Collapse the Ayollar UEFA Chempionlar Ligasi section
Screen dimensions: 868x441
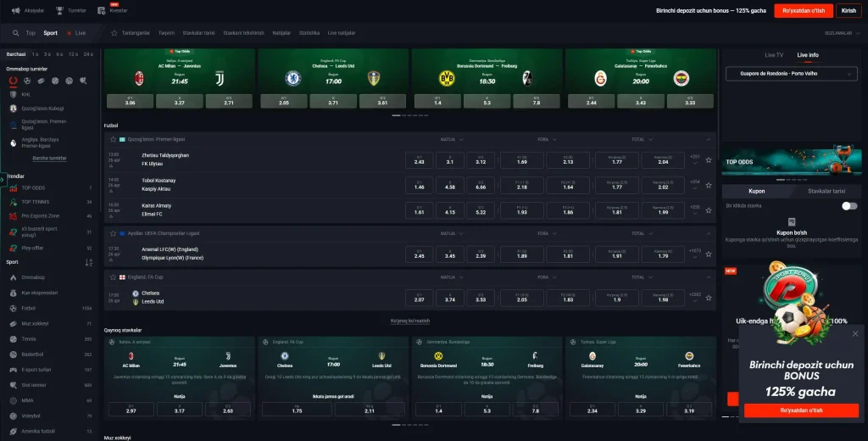pos(709,234)
